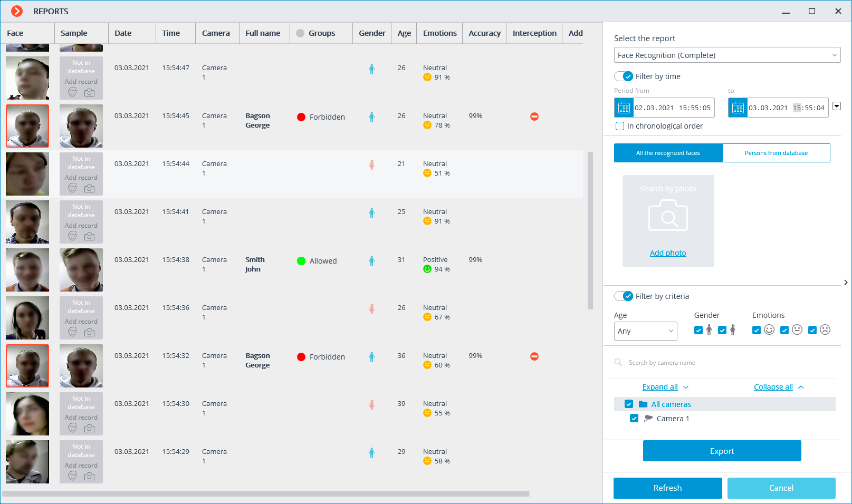The width and height of the screenshot is (852, 504).
Task: Click the Forbidden red group marker at 15:54:45
Action: pyautogui.click(x=301, y=117)
